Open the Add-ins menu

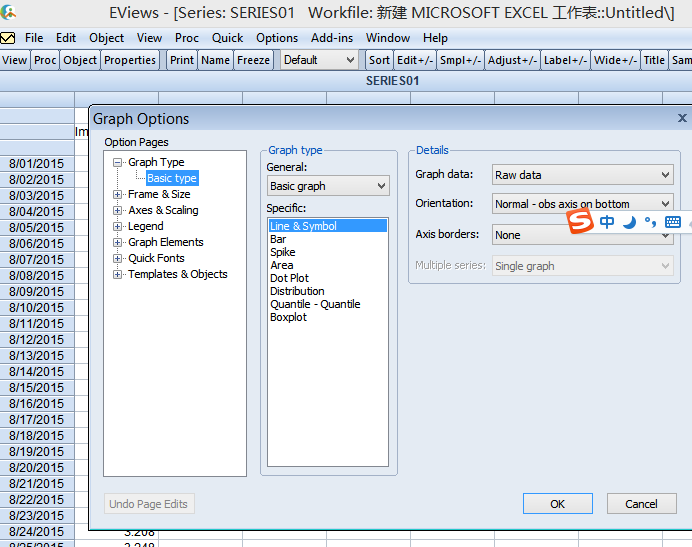click(332, 38)
